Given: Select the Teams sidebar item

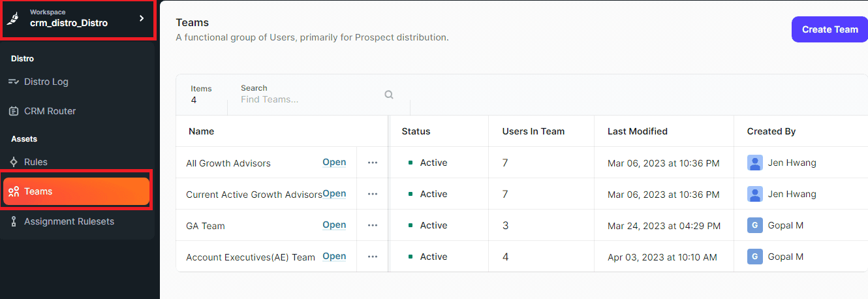Looking at the screenshot, I should [76, 191].
